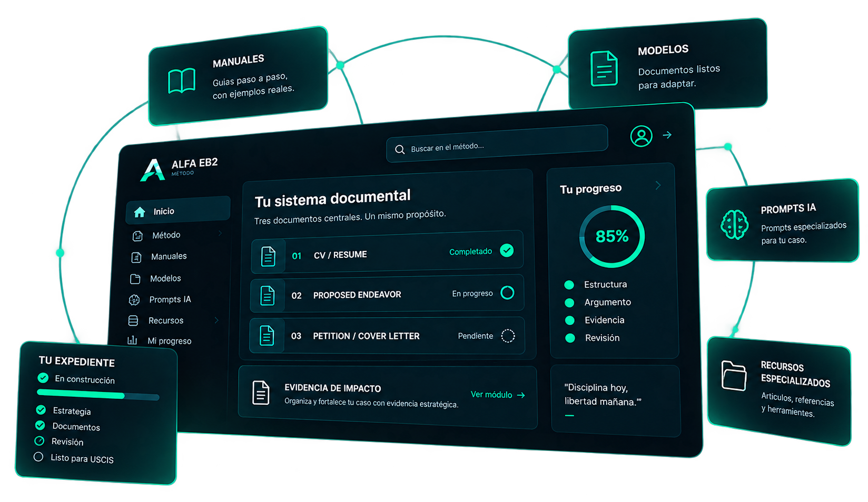Toggle the En progreso circle on PROPOSED ENDEAVOR
This screenshot has height=502, width=868.
(x=507, y=293)
